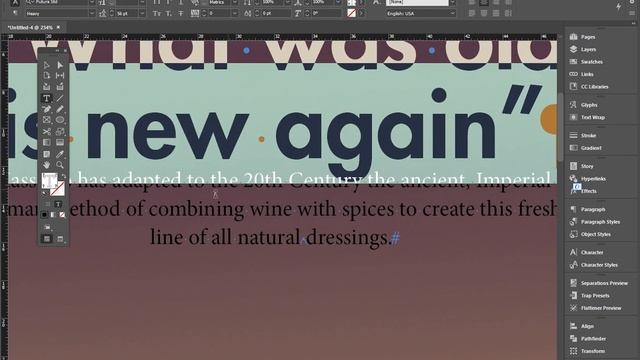
Task: Open the Pathfinder panel
Action: click(588, 338)
